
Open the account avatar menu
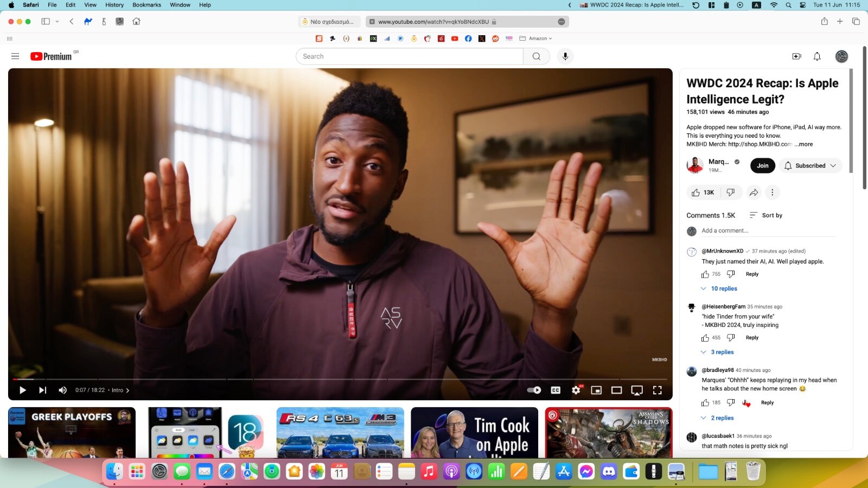pos(841,56)
